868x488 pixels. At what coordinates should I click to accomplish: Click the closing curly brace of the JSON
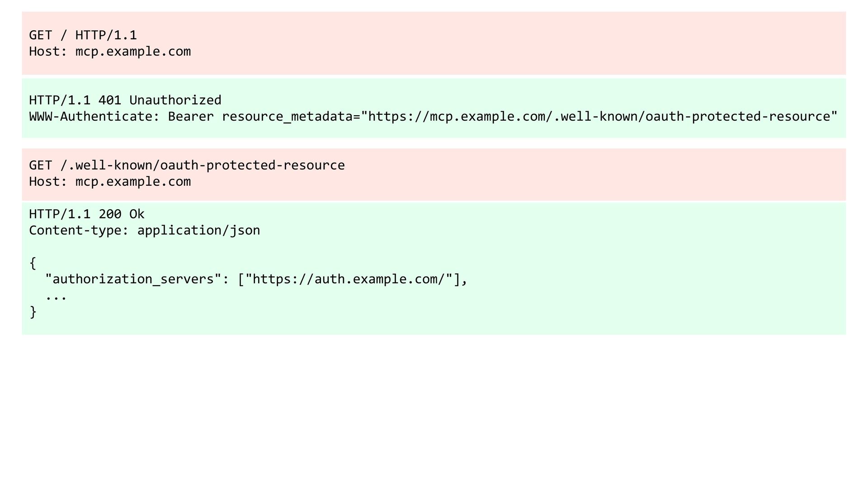33,312
